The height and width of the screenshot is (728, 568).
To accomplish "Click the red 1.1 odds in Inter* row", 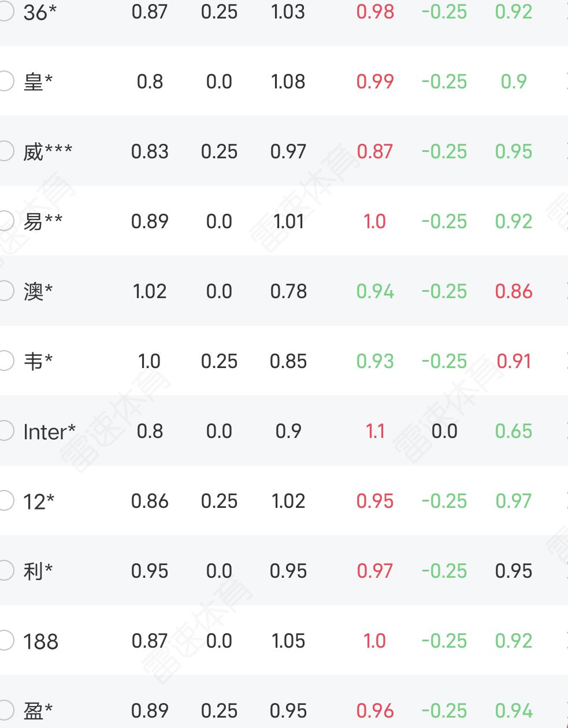I will pyautogui.click(x=375, y=431).
